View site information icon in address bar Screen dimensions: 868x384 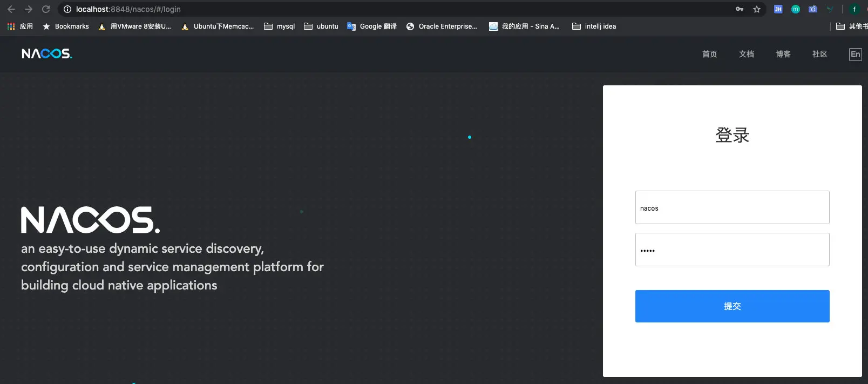coord(67,9)
